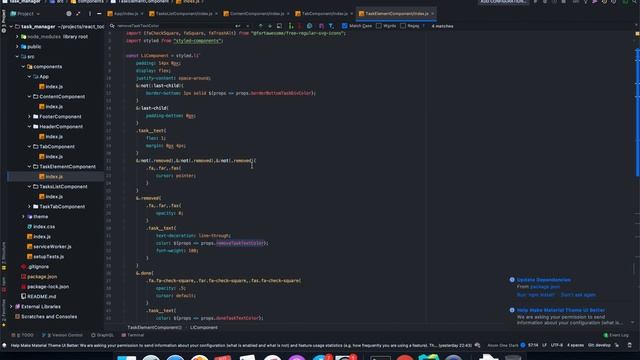Click the Project panel settings gear icon
This screenshot has width=640, height=360.
pos(69,13)
